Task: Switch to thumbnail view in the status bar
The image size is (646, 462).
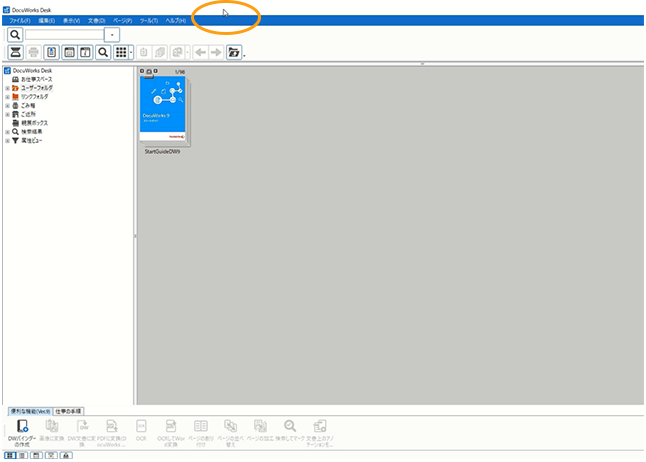Action: (x=10, y=455)
